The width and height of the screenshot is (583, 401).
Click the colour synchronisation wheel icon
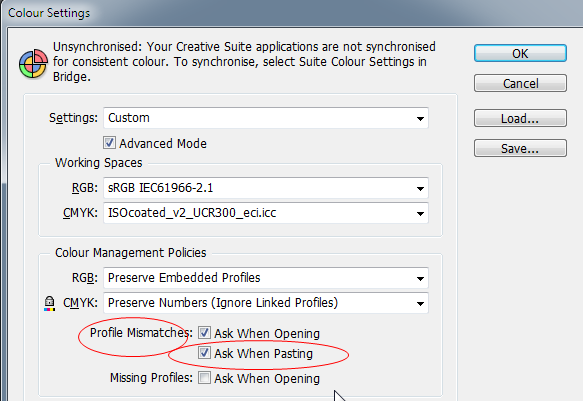33,64
